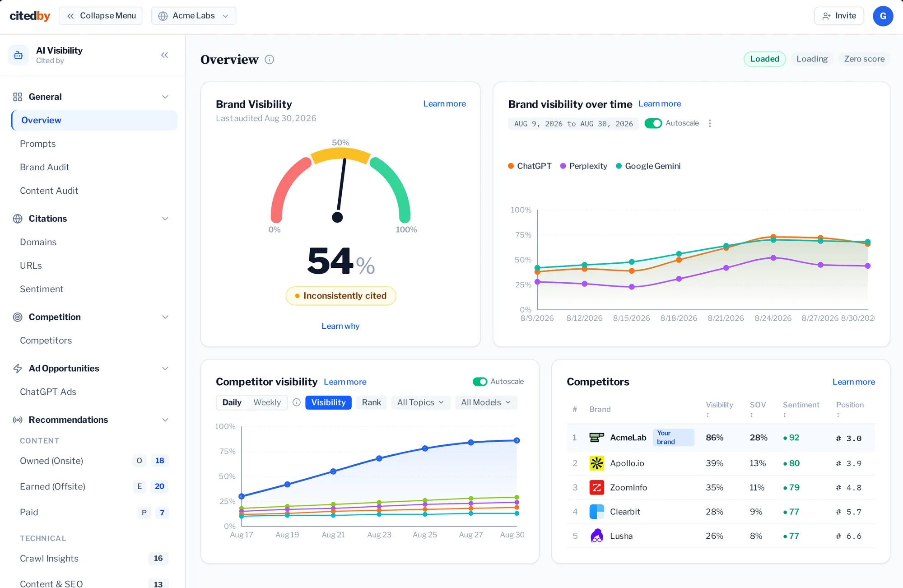Click the user avatar G

pos(883,16)
